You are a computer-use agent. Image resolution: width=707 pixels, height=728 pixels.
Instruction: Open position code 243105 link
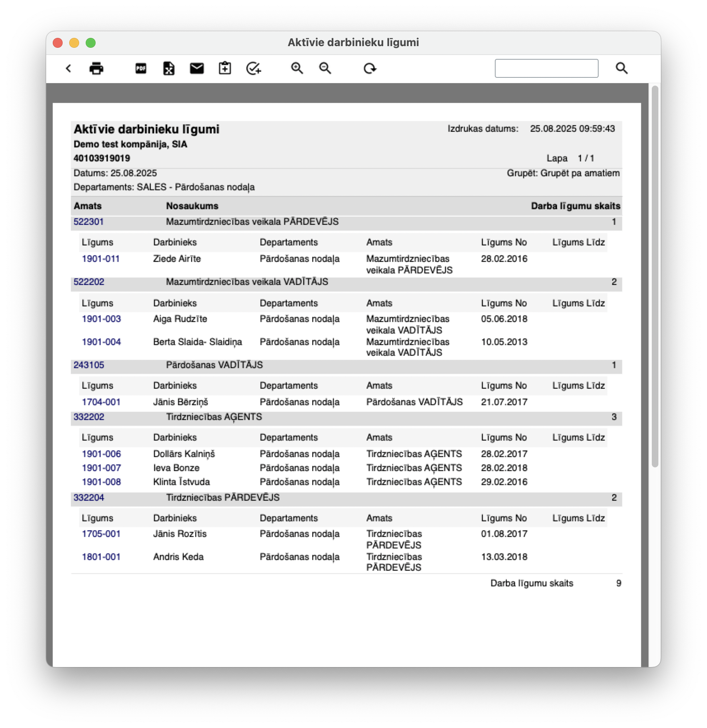89,365
